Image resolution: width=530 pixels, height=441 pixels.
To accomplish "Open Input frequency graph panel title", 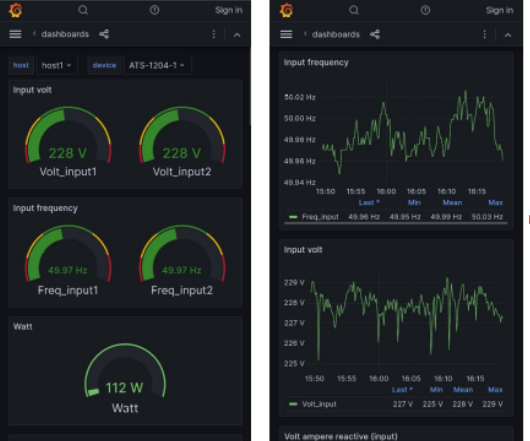I will pyautogui.click(x=316, y=63).
